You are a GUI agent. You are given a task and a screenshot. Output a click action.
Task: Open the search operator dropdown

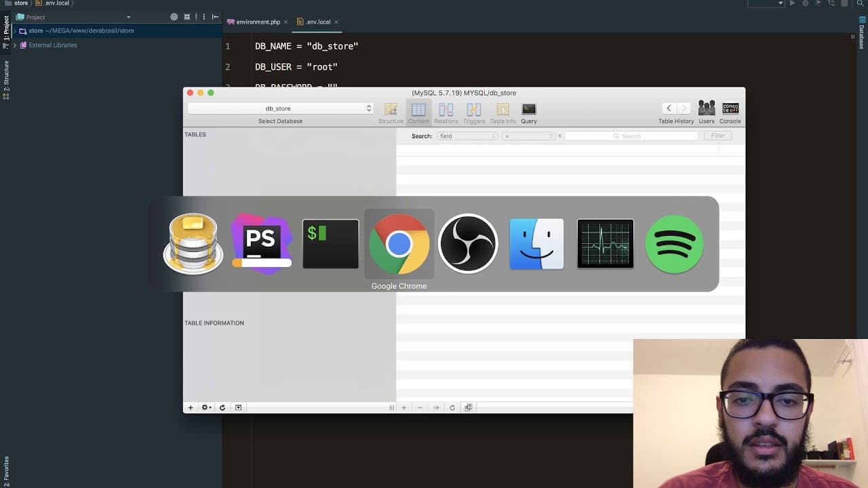529,136
